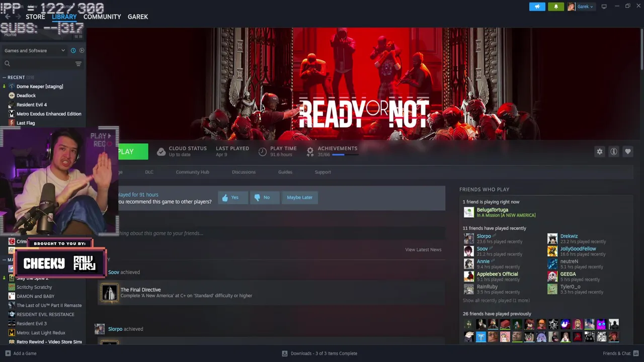
Task: Click the No thumbs-down button
Action: [264, 198]
